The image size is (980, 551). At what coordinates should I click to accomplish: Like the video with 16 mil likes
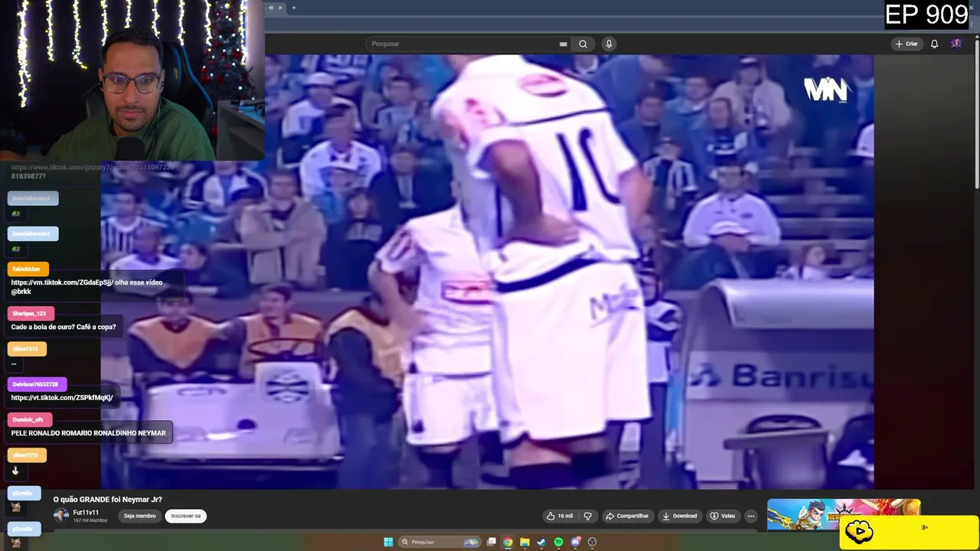point(560,516)
